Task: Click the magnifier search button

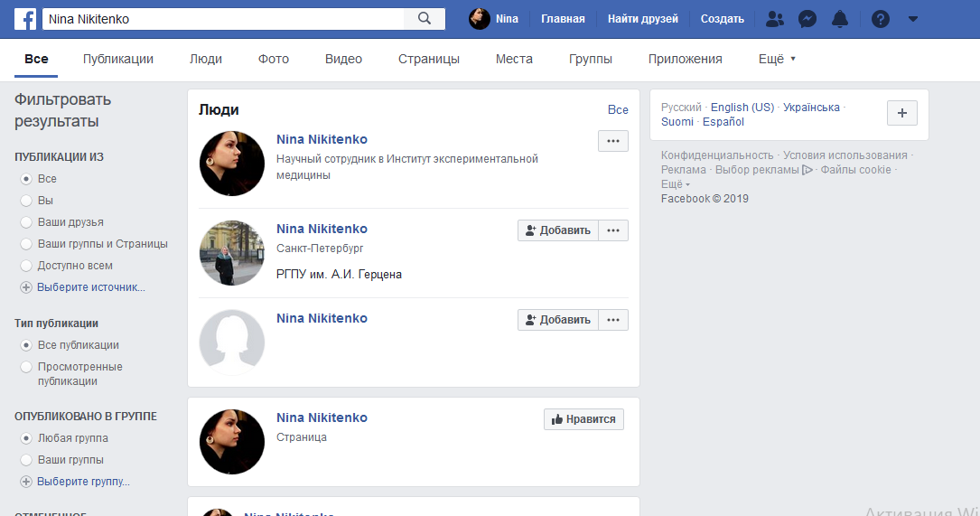Action: coord(425,19)
